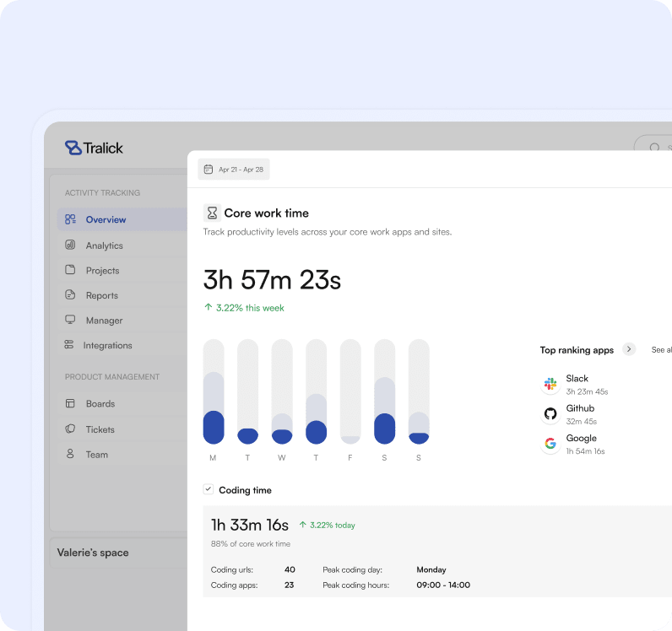Screen dimensions: 672x631
Task: Go to the Team page
Action: [96, 455]
